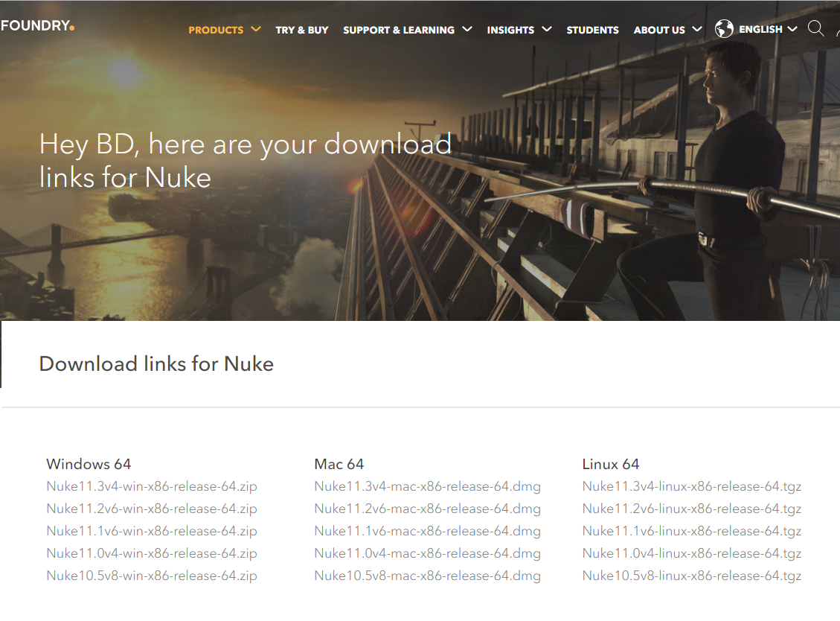Click the Mac 64 heading
Screen dimensions: 840x621
pos(339,464)
